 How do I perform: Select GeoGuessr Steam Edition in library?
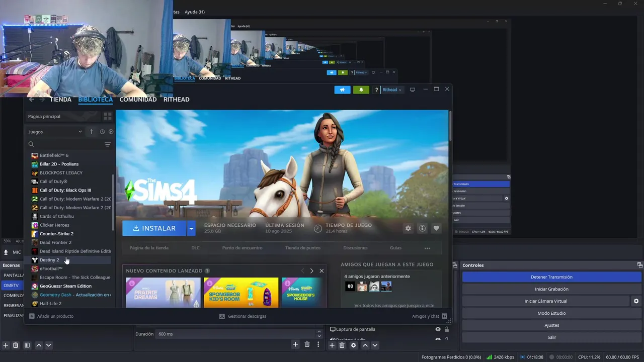click(65, 286)
